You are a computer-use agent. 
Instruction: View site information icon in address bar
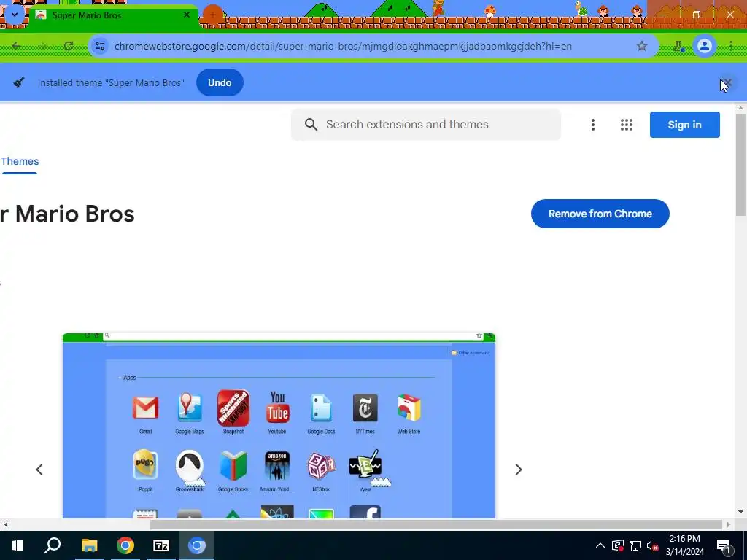pos(100,46)
